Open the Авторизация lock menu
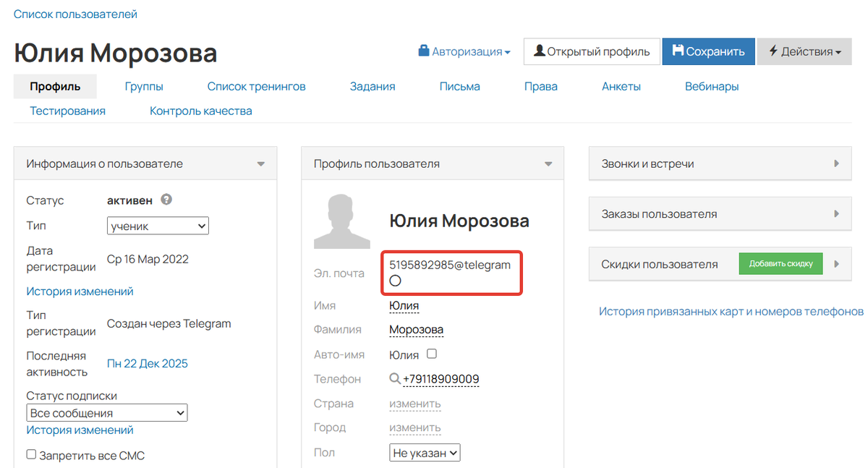868x468 pixels. pos(464,51)
